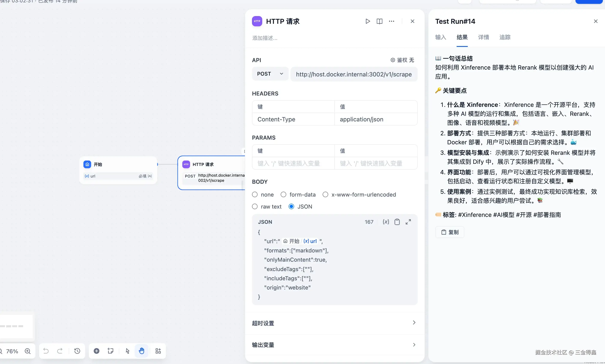The image size is (605, 364).
Task: Expand the 超时设置 section
Action: tap(334, 323)
